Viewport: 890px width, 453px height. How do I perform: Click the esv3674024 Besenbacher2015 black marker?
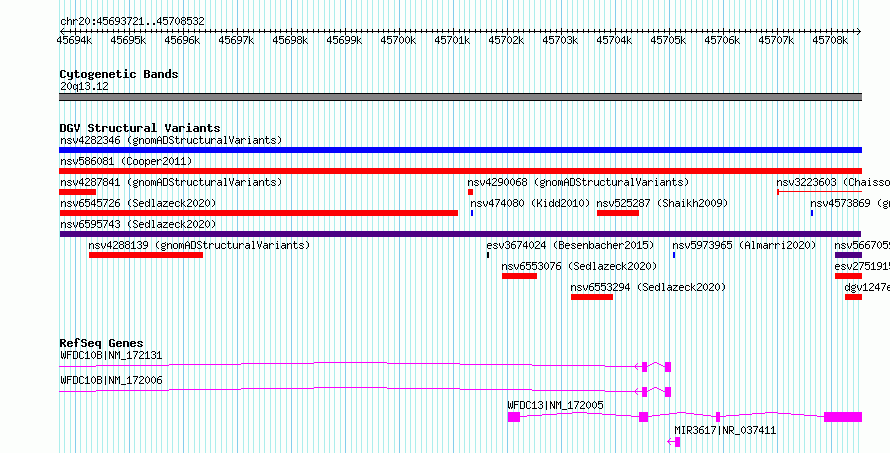(x=488, y=255)
